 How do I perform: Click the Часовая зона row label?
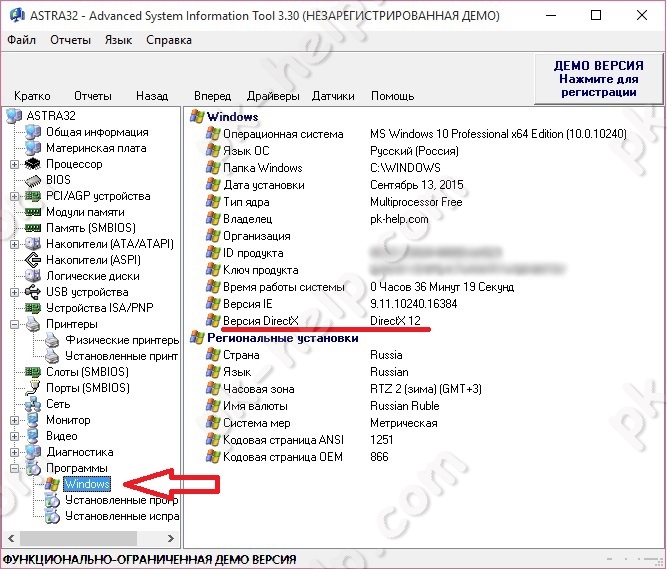[x=259, y=389]
